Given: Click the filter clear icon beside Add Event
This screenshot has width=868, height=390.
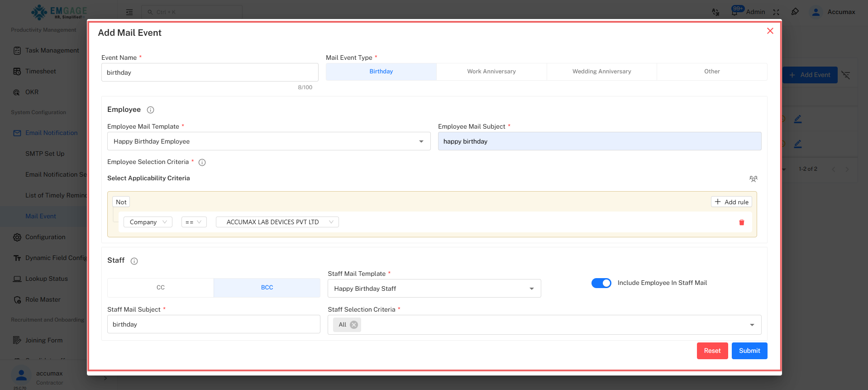Looking at the screenshot, I should coord(846,75).
